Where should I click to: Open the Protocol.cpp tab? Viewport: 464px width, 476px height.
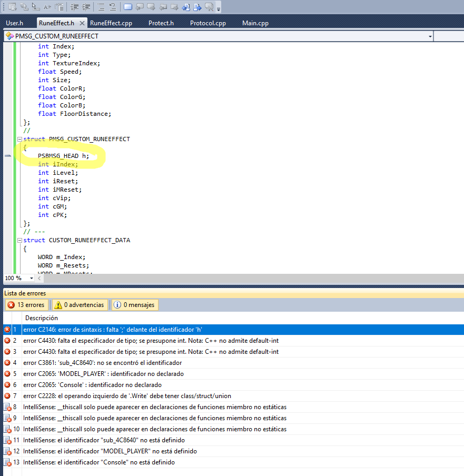(x=208, y=23)
